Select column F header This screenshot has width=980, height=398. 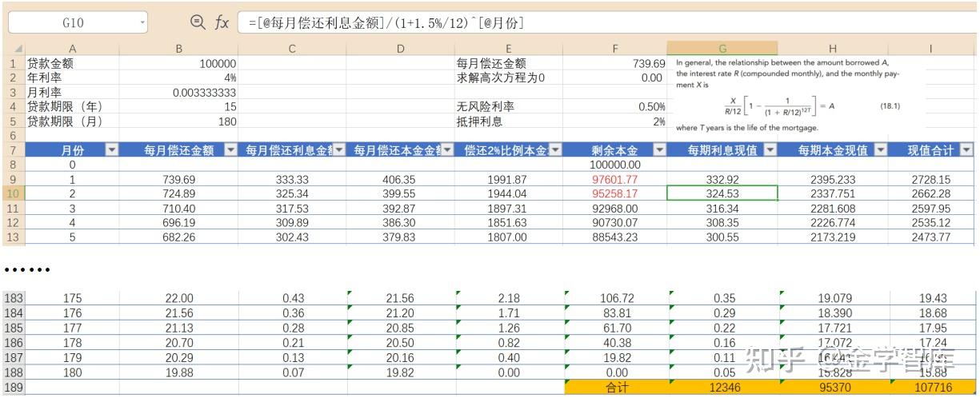pos(614,49)
